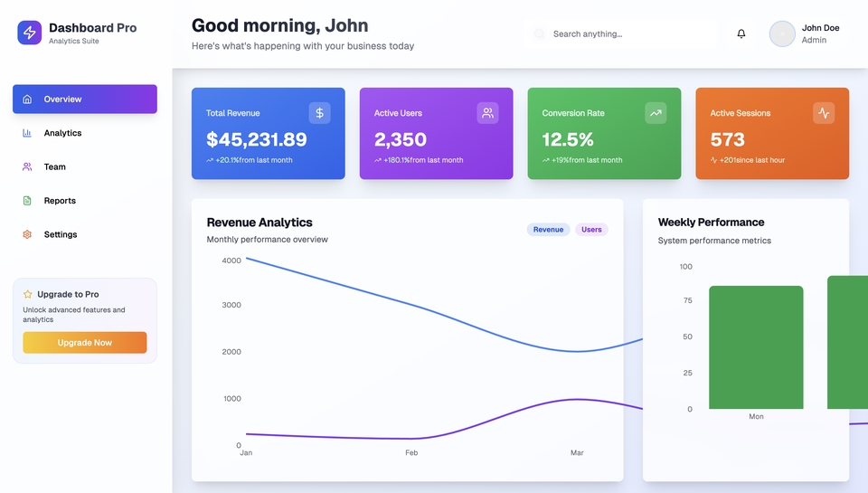868x493 pixels.
Task: Click the Monday green bar in Weekly Performance
Action: pyautogui.click(x=756, y=347)
